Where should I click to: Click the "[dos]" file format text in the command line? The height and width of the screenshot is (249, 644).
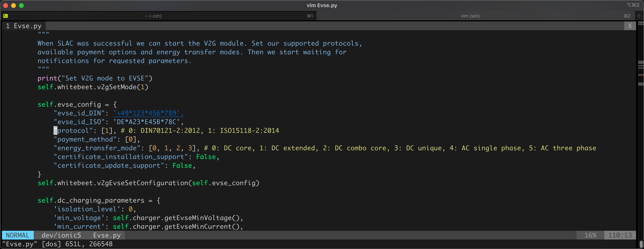pos(51,244)
